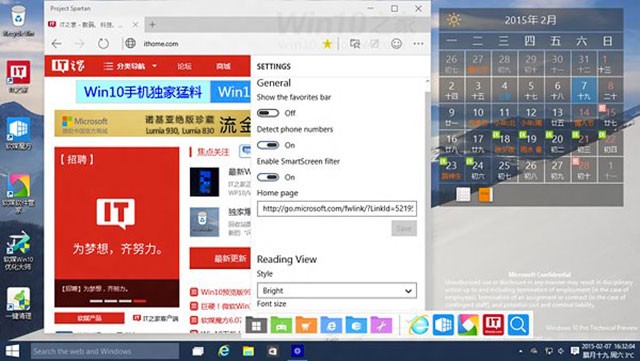Open the three-dot More actions menu
The image size is (640, 361).
click(x=418, y=44)
